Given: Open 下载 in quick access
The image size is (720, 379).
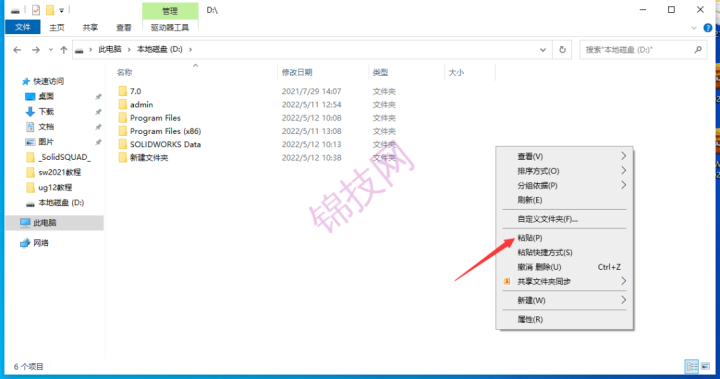Looking at the screenshot, I should click(x=46, y=112).
